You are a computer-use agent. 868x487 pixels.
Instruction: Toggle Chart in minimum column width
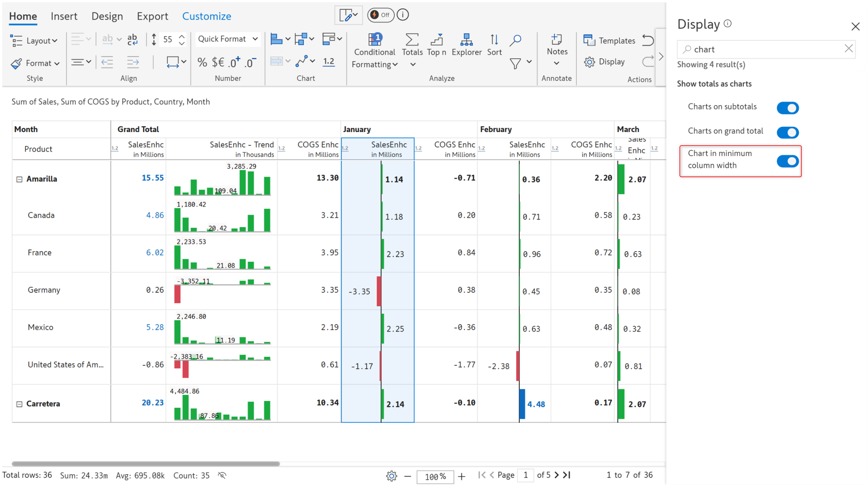pyautogui.click(x=787, y=161)
